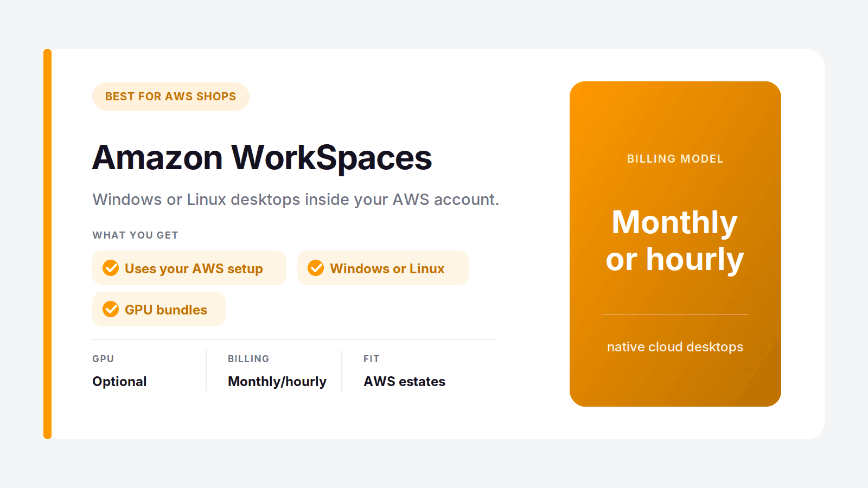Click the GPU value Optional

(119, 381)
